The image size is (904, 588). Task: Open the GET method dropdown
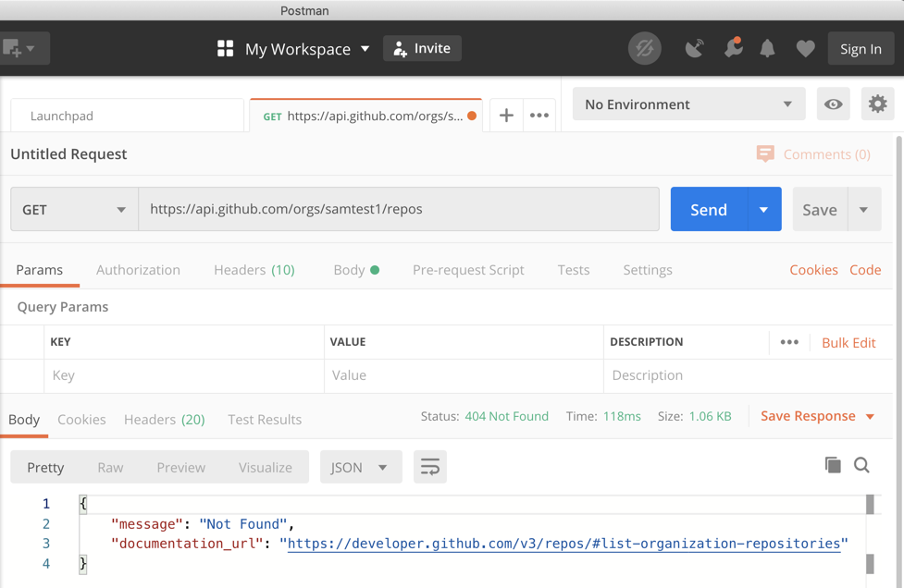click(x=74, y=210)
